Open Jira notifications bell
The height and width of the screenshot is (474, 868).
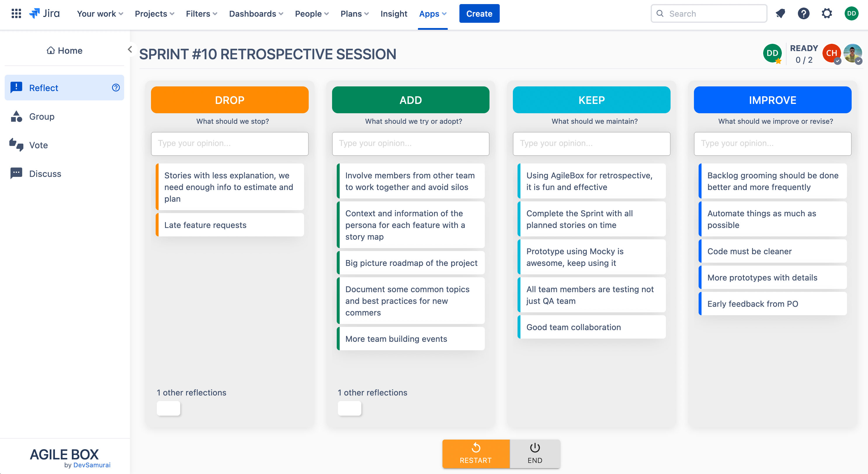tap(780, 13)
